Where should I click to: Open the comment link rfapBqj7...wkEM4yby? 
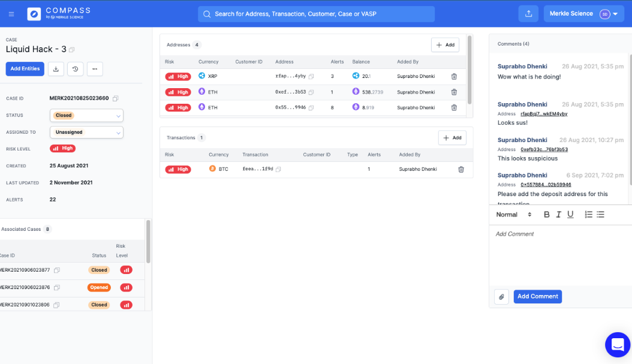click(544, 114)
